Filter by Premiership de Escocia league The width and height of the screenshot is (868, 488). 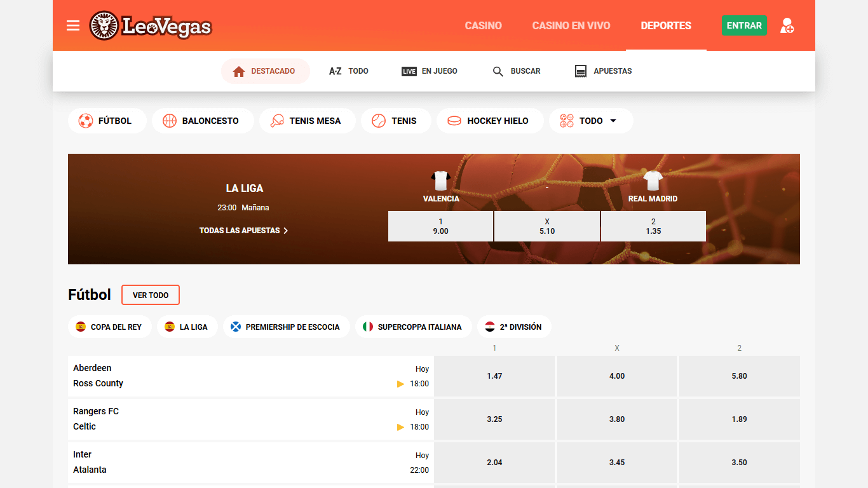pos(286,327)
